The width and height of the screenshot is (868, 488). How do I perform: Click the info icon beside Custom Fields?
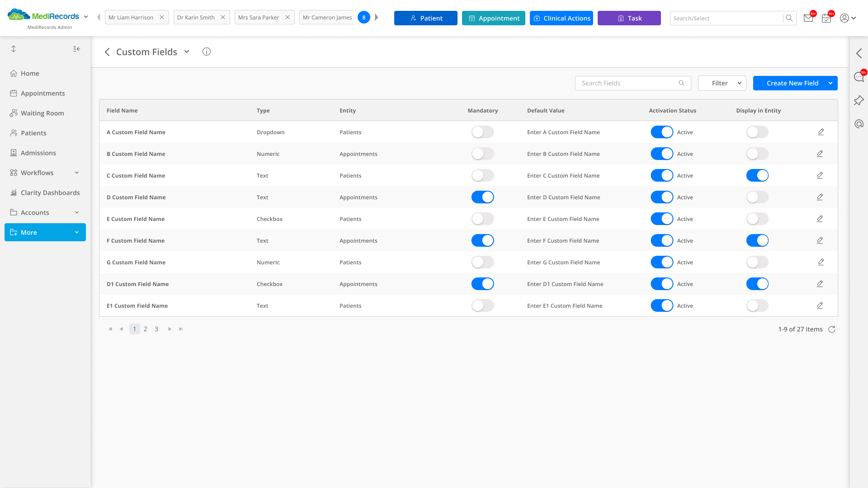(207, 52)
